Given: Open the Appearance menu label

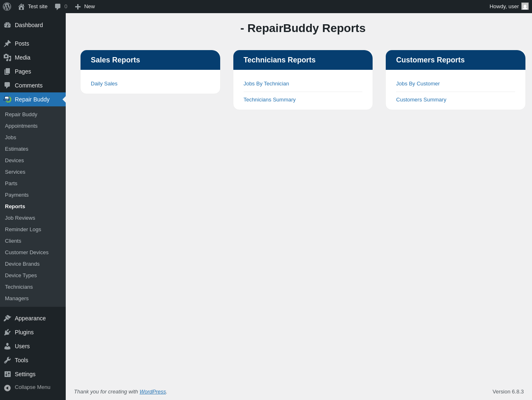Looking at the screenshot, I should pos(30,318).
